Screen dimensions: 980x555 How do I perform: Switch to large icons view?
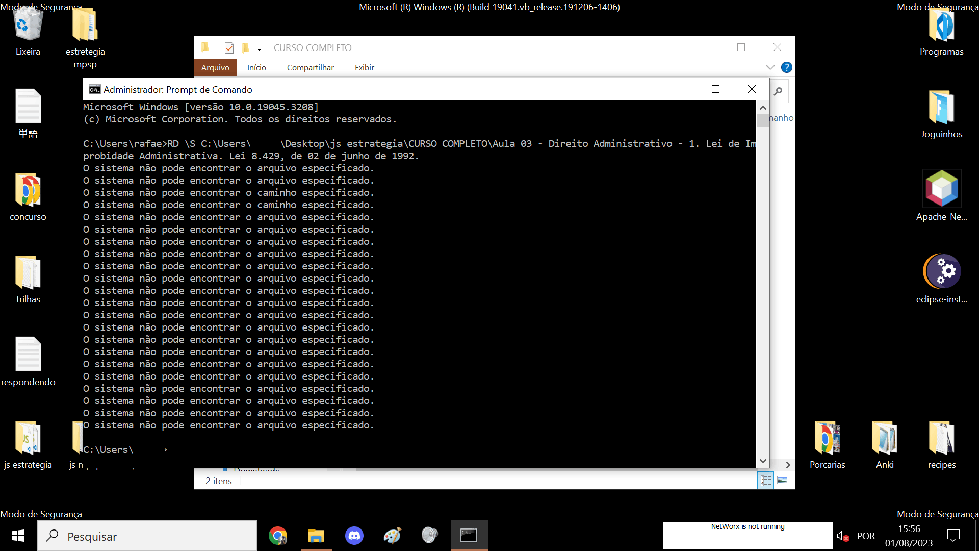(x=782, y=480)
